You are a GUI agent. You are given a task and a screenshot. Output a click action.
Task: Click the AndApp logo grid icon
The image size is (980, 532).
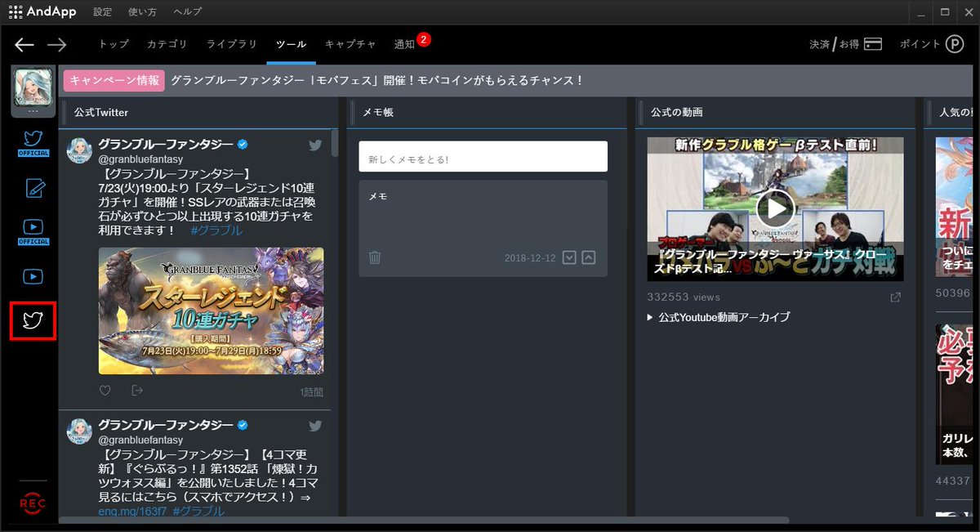click(16, 12)
